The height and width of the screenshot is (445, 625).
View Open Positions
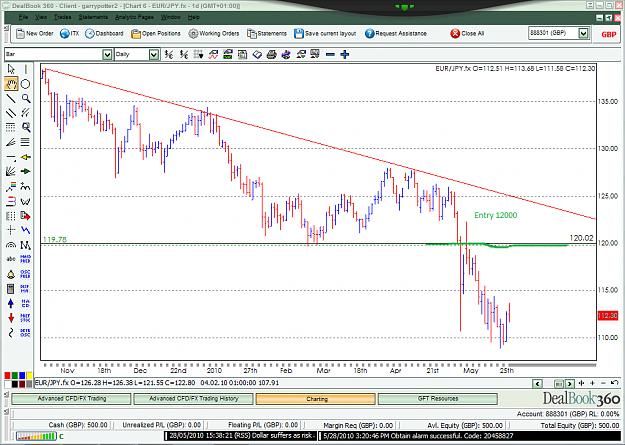click(156, 33)
